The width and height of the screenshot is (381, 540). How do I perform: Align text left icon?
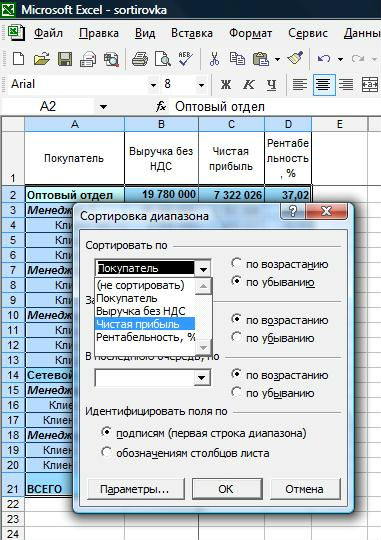point(300,84)
